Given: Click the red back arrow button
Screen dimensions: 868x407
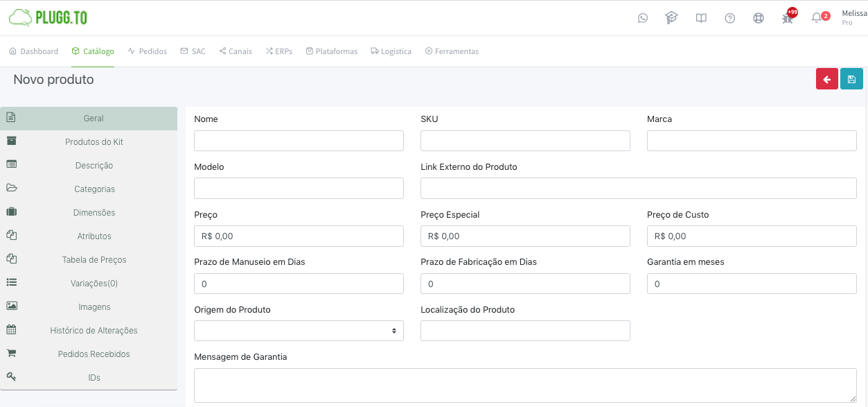Looking at the screenshot, I should 826,79.
